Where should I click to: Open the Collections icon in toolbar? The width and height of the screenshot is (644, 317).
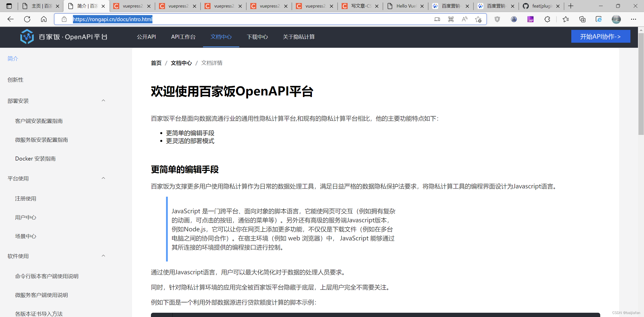tap(582, 19)
